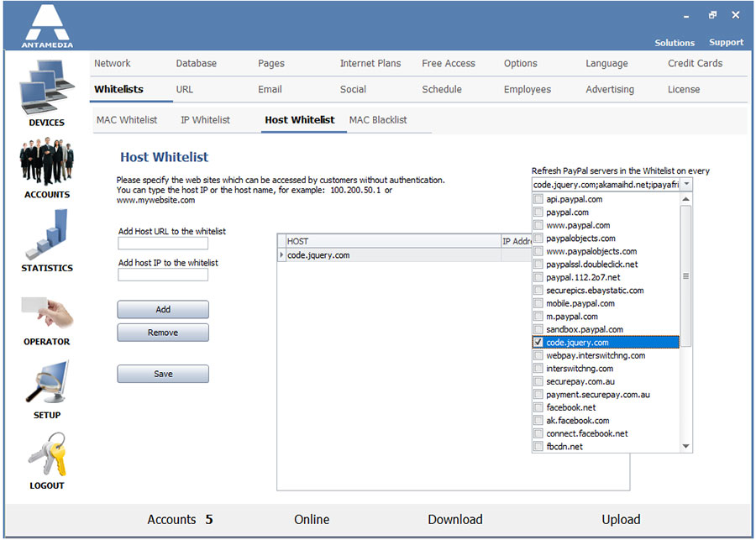The width and height of the screenshot is (756, 540).
Task: Open the Free Access tab
Action: [449, 63]
